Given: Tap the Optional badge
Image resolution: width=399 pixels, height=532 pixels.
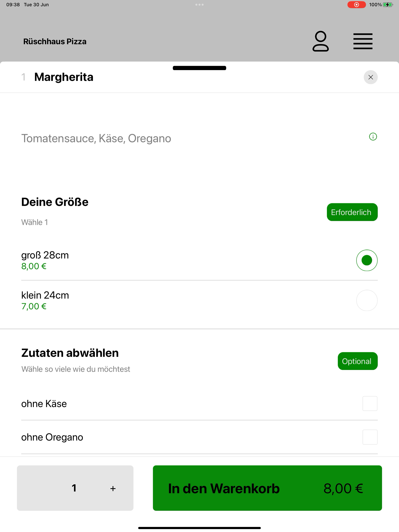Looking at the screenshot, I should tap(358, 361).
